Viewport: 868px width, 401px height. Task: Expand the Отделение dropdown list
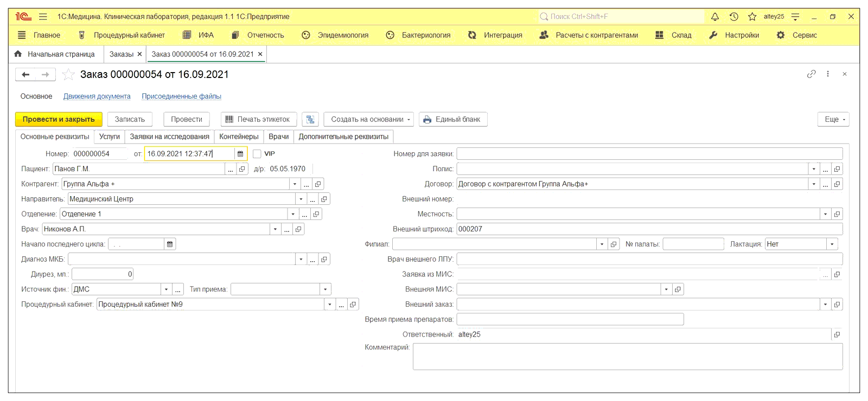tap(293, 214)
